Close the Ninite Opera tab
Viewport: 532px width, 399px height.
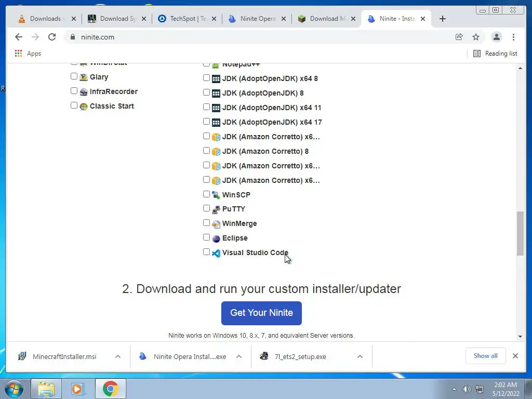[284, 19]
